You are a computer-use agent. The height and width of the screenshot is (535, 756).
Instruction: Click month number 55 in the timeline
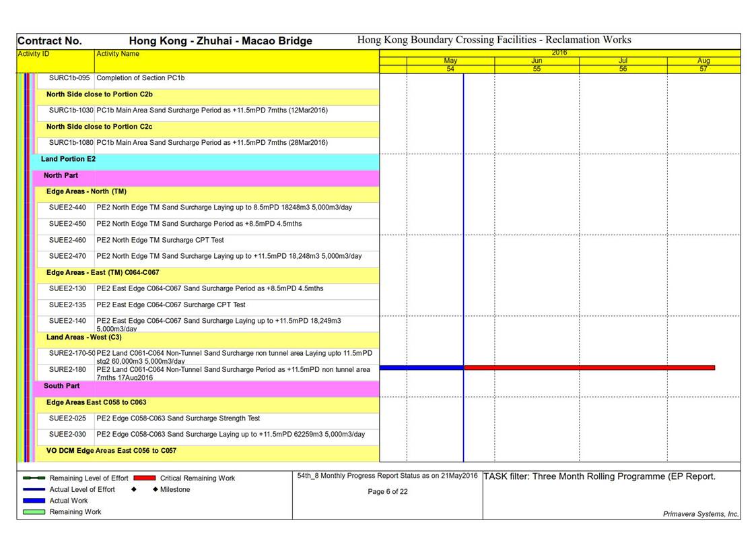point(537,69)
